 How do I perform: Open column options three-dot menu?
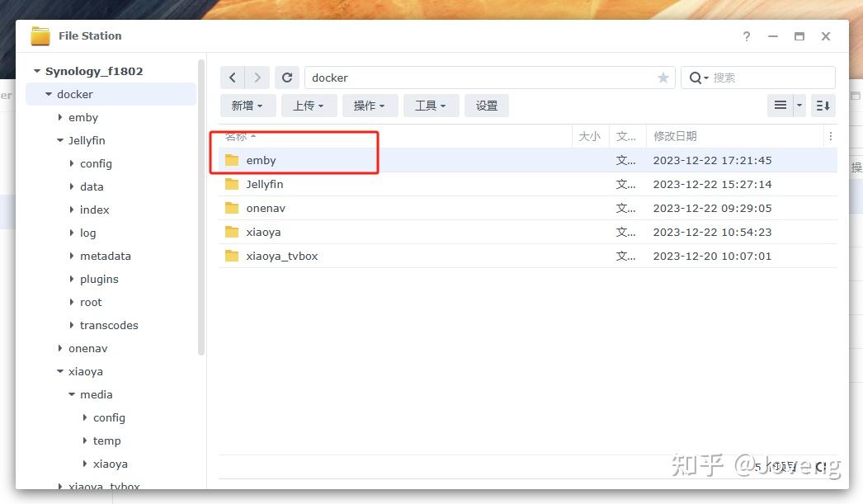[831, 136]
